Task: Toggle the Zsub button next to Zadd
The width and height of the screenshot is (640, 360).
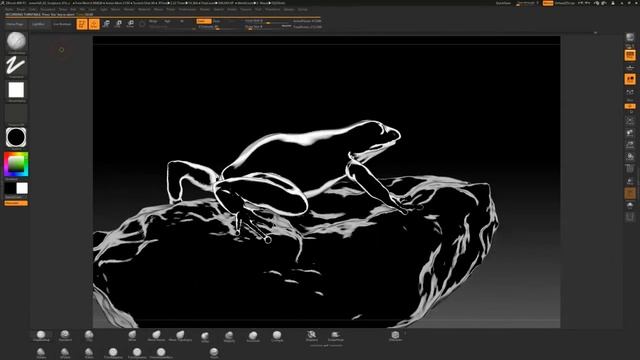Action: click(x=217, y=21)
